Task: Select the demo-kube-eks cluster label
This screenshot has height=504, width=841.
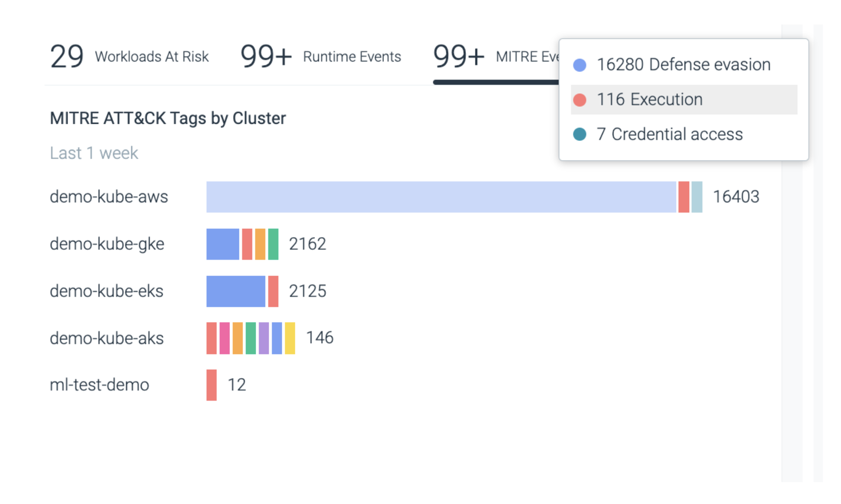Action: coord(107,291)
